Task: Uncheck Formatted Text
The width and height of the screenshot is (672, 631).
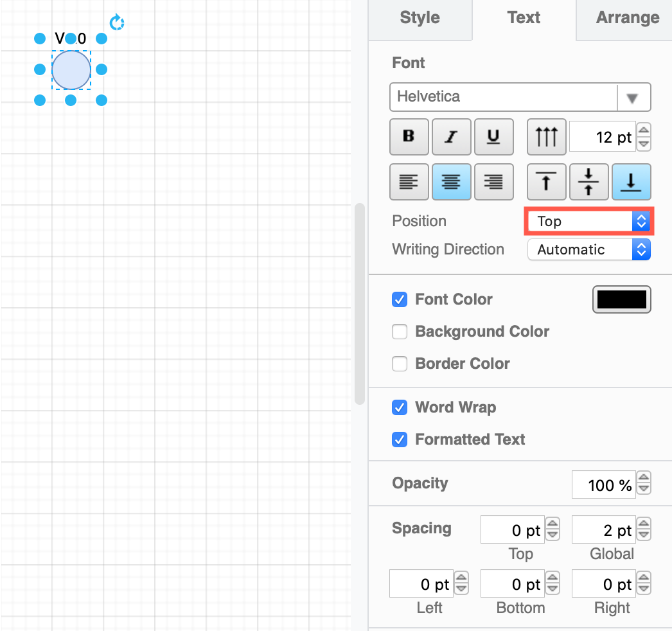Action: click(x=400, y=440)
